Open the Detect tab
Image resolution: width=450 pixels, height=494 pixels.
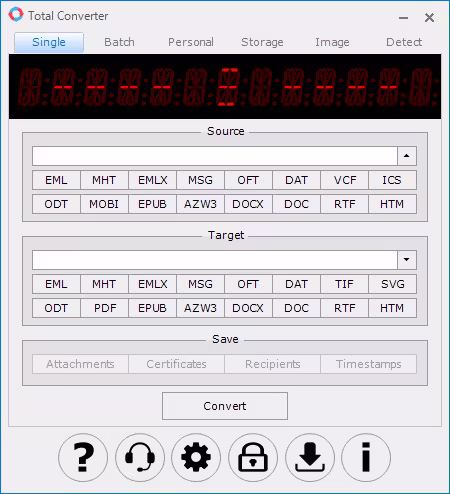click(x=404, y=42)
